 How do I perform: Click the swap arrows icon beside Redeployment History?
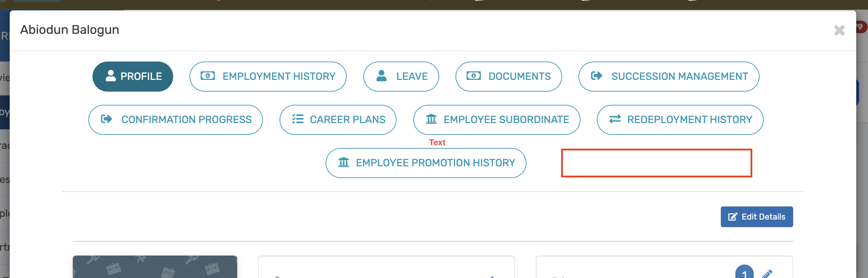tap(615, 119)
